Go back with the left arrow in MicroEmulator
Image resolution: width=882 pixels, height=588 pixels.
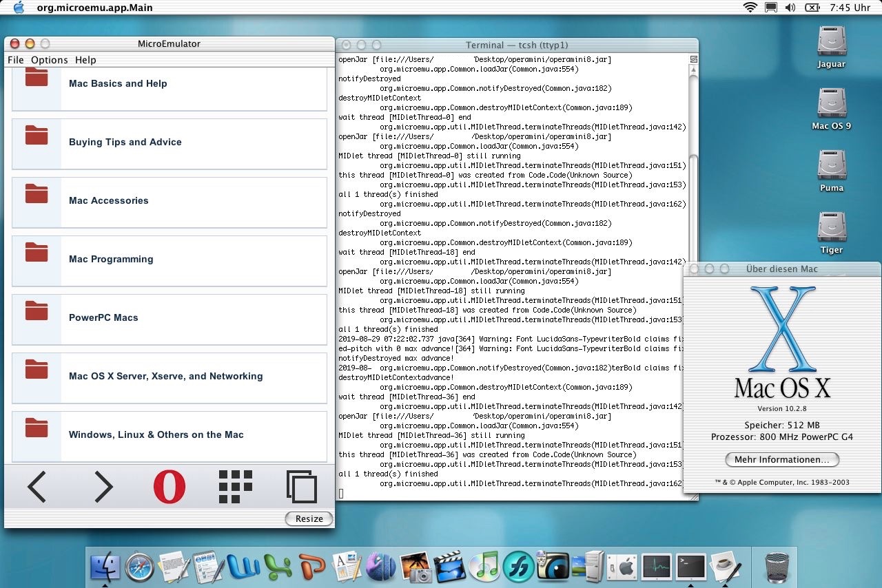coord(37,487)
